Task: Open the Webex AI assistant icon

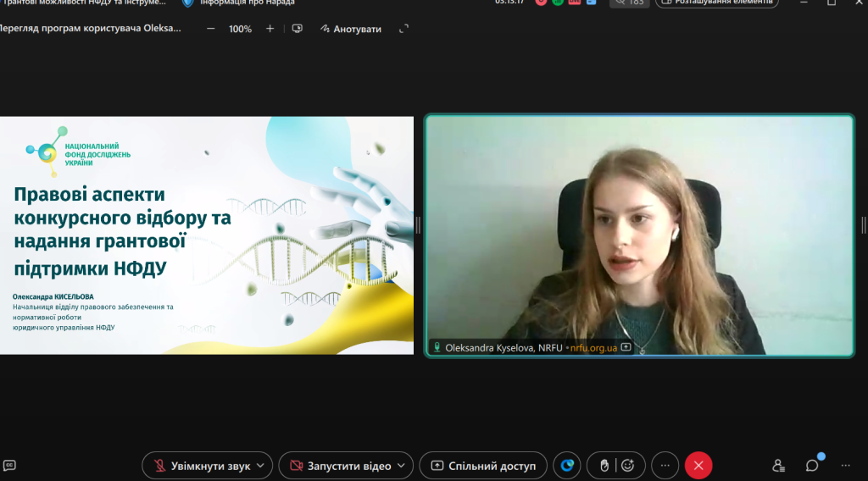Action: click(567, 466)
